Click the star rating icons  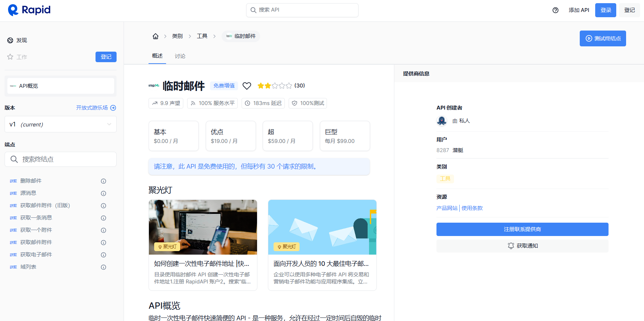[275, 86]
